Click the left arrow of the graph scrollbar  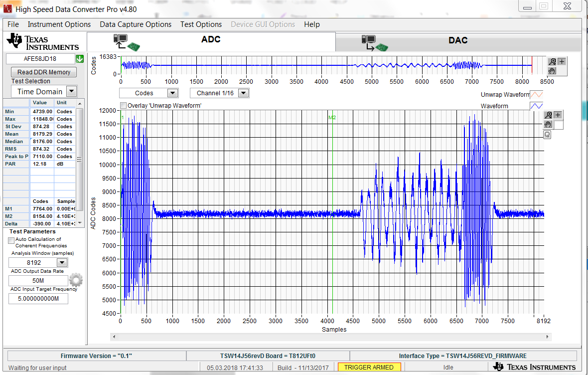[x=114, y=337]
